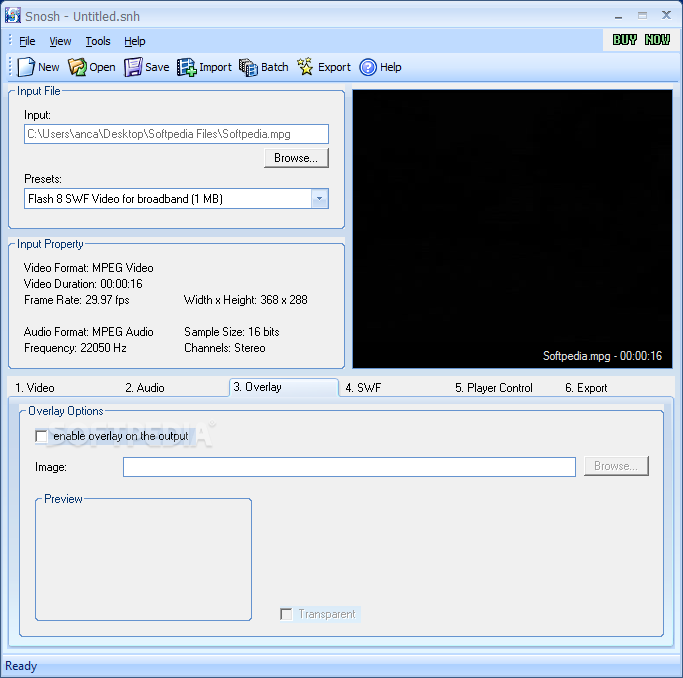Click the Help question mark icon
Image resolution: width=683 pixels, height=678 pixels.
[x=368, y=67]
